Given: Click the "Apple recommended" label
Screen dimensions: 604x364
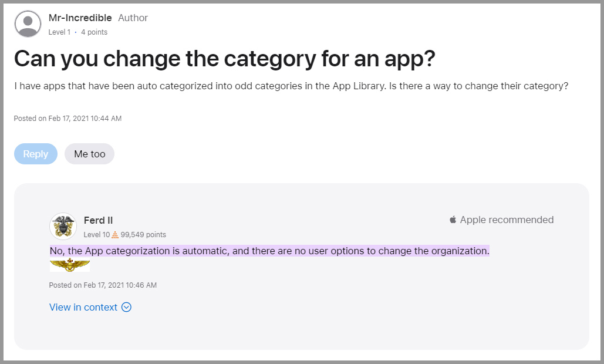Looking at the screenshot, I should (x=506, y=220).
